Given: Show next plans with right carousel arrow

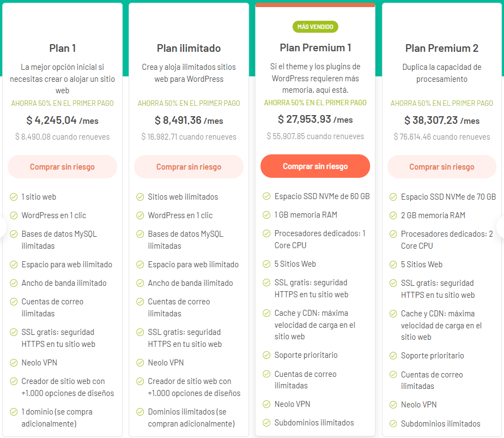Looking at the screenshot, I should point(500,227).
